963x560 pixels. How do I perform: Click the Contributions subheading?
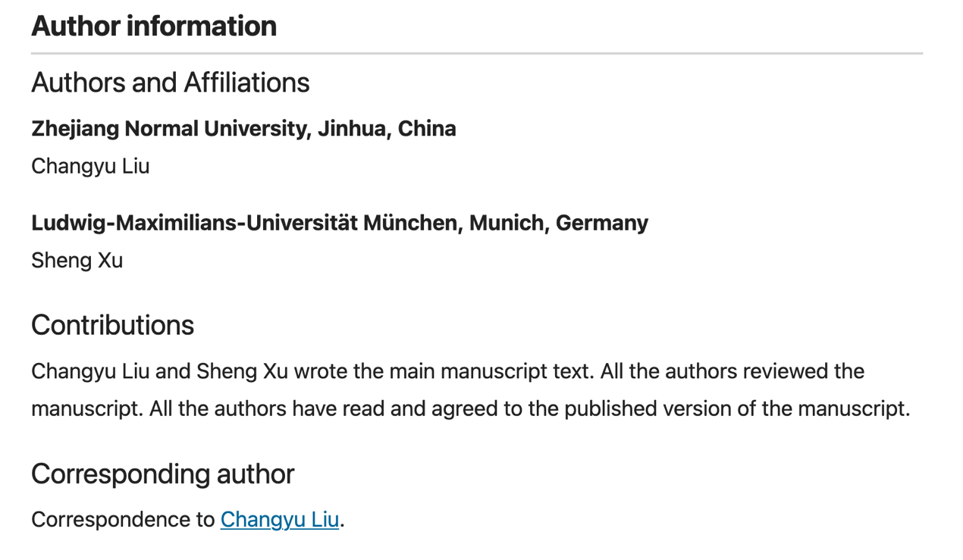pos(112,325)
